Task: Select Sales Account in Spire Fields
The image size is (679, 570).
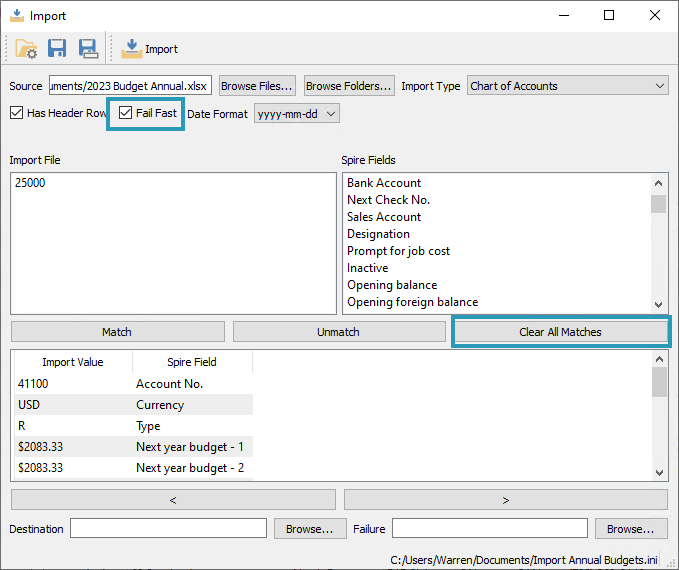Action: (384, 217)
